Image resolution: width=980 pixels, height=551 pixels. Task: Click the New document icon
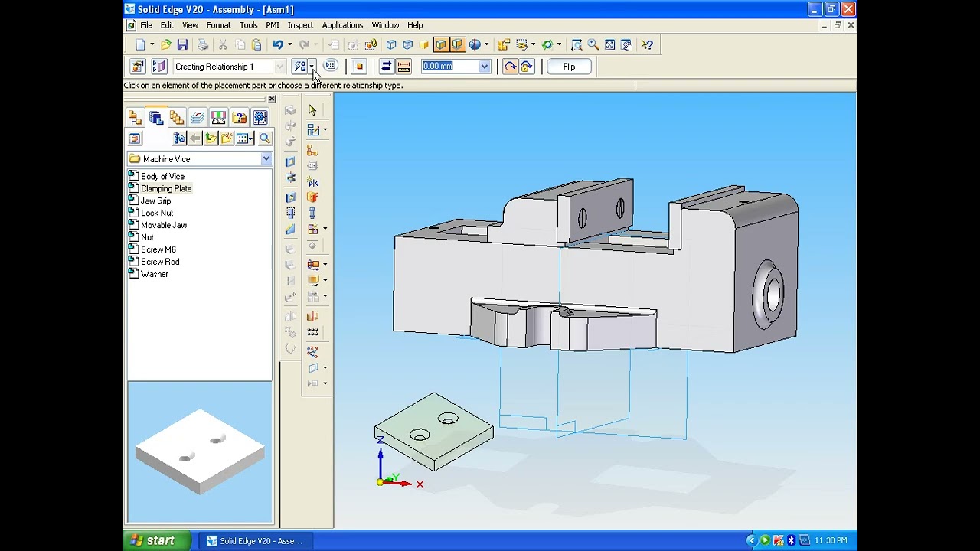click(x=140, y=45)
